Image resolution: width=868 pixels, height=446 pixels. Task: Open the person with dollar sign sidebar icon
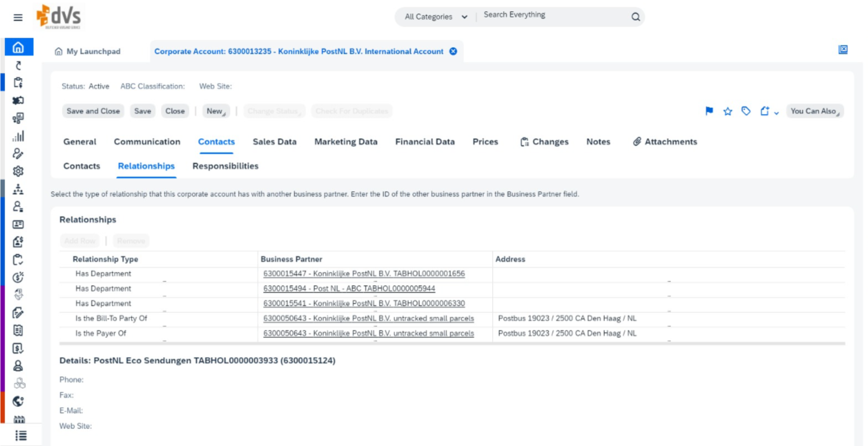coord(18,242)
